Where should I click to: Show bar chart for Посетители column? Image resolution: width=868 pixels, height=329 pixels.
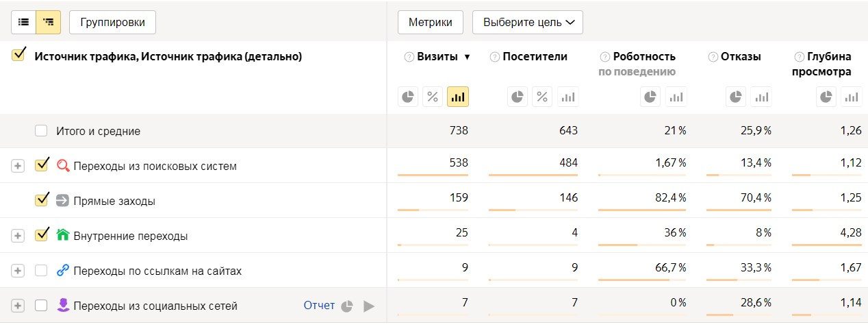567,97
